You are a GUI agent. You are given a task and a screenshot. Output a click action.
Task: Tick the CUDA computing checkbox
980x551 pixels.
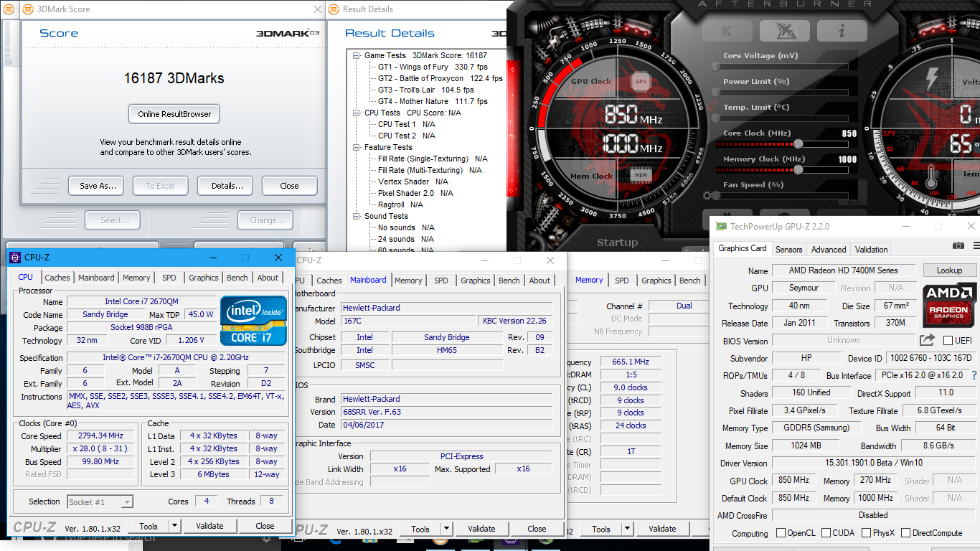click(826, 533)
